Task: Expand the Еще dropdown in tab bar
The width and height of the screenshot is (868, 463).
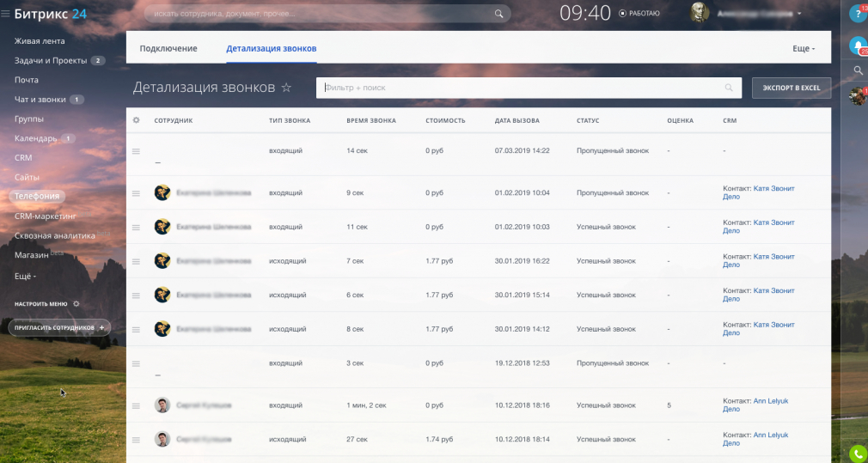Action: point(804,49)
